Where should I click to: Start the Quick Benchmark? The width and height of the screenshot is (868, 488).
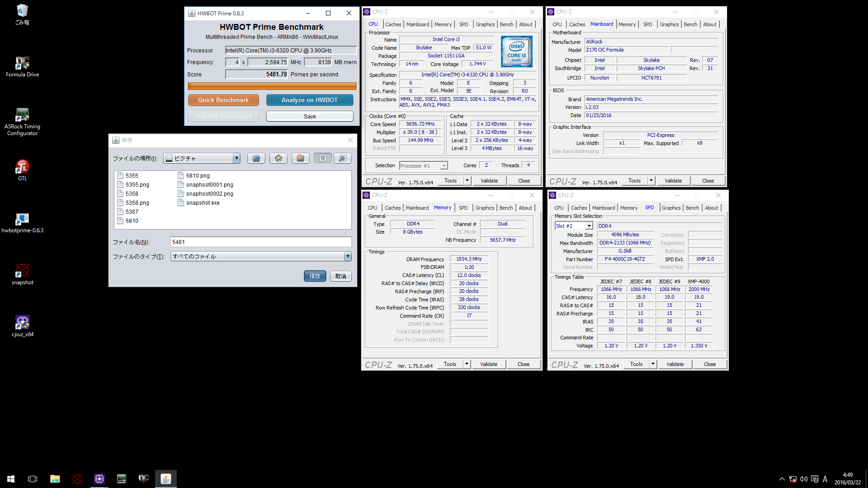coord(223,100)
